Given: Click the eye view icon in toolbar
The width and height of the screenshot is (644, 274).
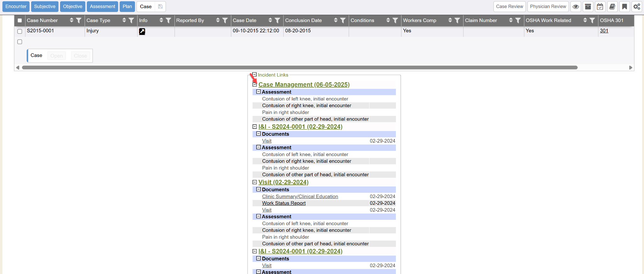Looking at the screenshot, I should point(576,7).
